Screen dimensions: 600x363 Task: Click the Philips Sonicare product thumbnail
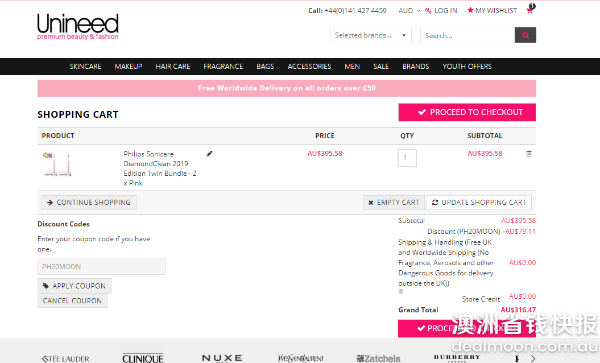pos(57,164)
